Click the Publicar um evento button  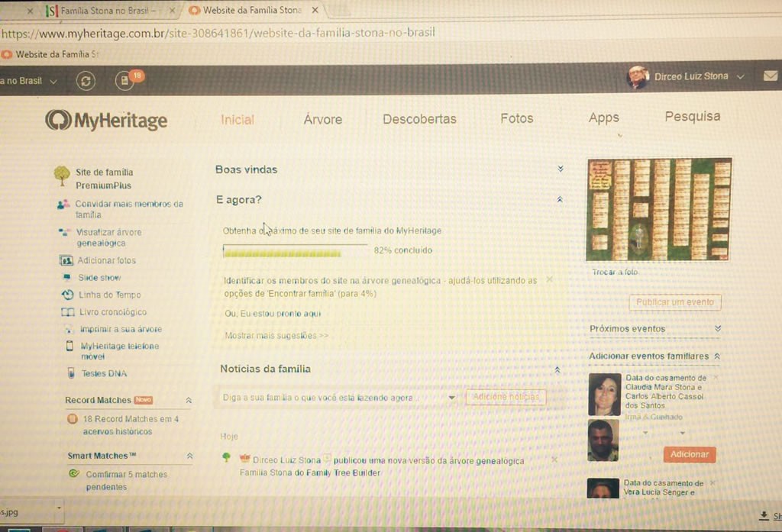(x=675, y=302)
